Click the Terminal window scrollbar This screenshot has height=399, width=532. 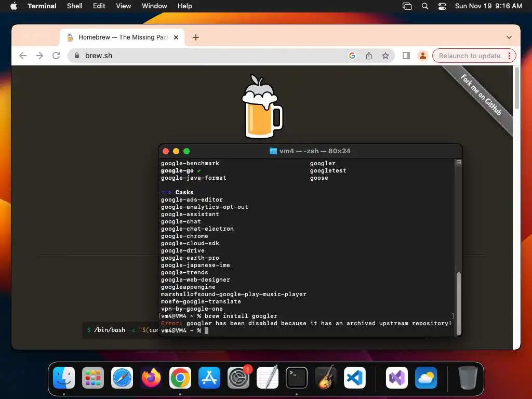coord(459,303)
